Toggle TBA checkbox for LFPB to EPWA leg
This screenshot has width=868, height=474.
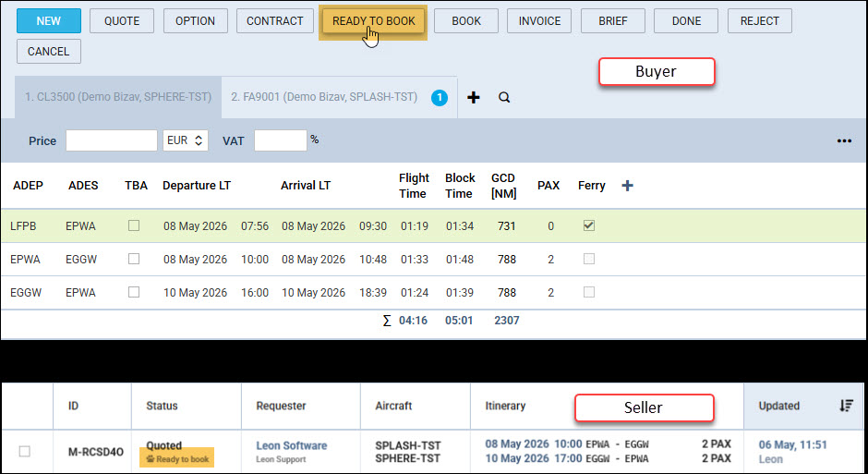click(134, 226)
